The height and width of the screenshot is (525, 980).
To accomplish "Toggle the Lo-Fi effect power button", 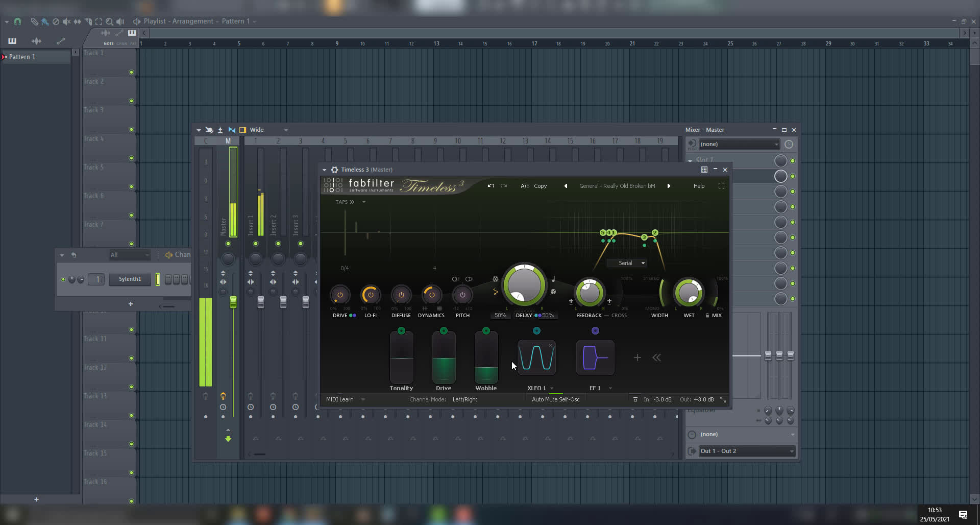I will 371,295.
